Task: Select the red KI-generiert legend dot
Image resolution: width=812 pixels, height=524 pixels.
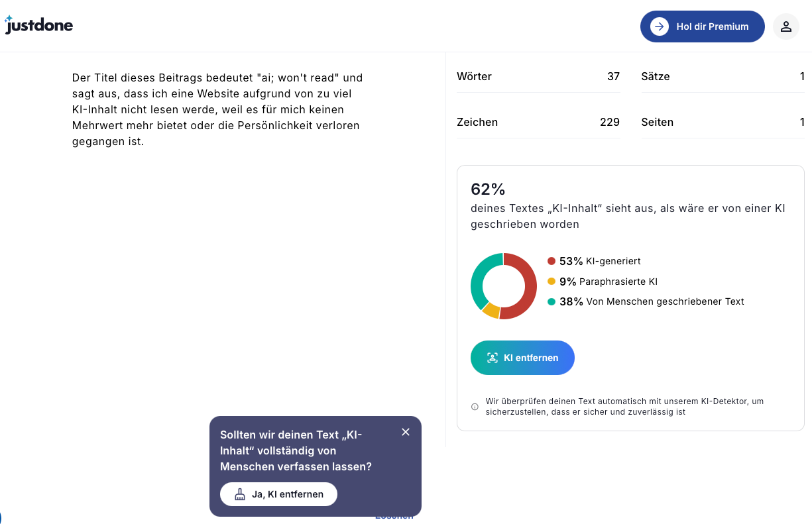Action: (x=551, y=261)
